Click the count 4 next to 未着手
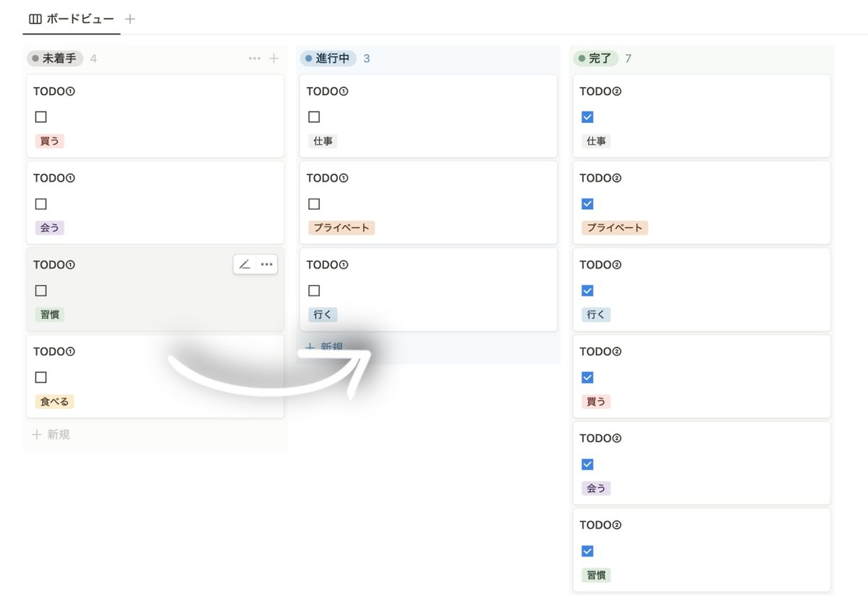Screen dimensions: 868x595 pos(93,59)
